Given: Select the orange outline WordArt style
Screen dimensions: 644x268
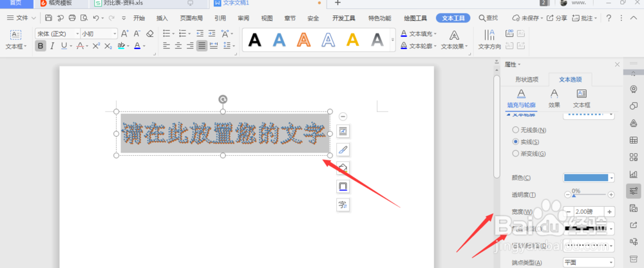Looking at the screenshot, I should [x=303, y=40].
